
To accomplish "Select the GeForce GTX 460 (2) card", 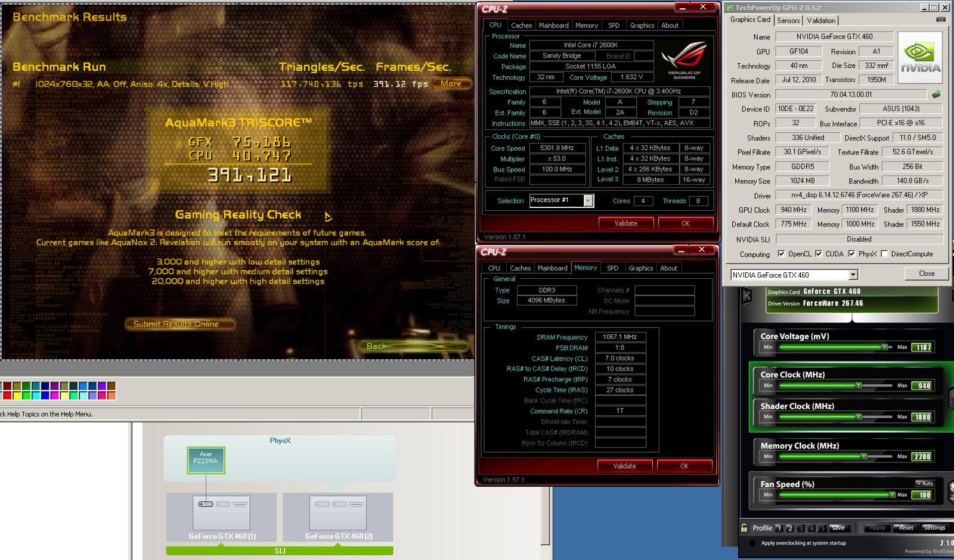I will 338,517.
